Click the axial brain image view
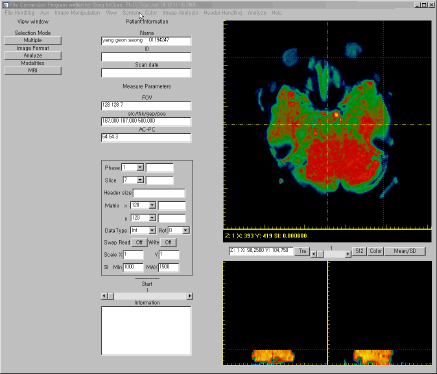The width and height of the screenshot is (437, 374). coord(327,125)
